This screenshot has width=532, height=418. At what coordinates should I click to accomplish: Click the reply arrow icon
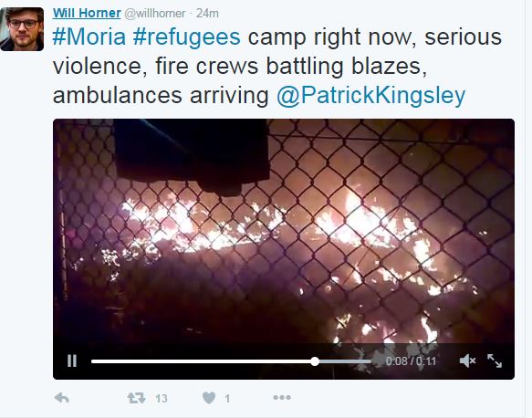(x=62, y=398)
